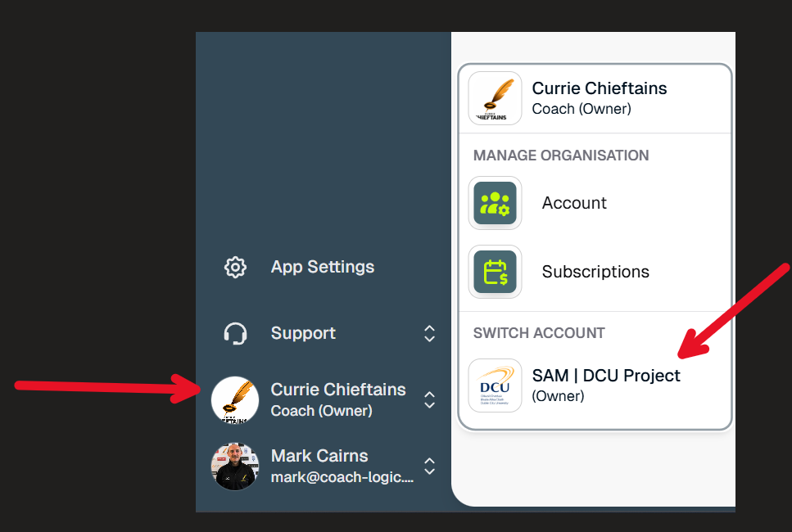Click the Support headset icon
This screenshot has width=792, height=532.
(235, 334)
